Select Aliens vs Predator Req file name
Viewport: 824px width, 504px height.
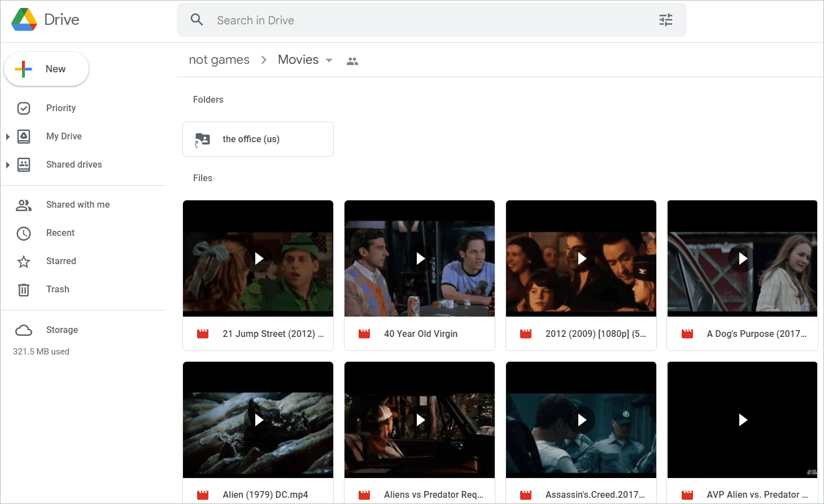(x=434, y=495)
